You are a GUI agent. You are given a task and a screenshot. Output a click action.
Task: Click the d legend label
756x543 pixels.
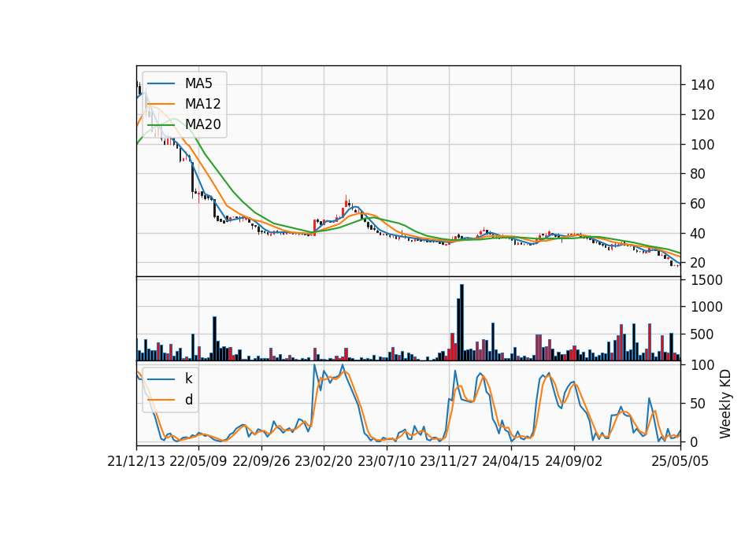[188, 400]
